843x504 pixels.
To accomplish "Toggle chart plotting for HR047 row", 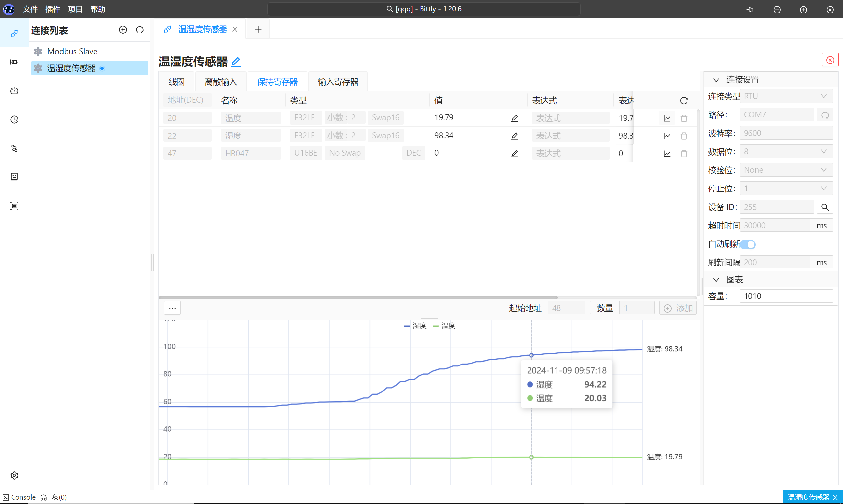I will [667, 154].
